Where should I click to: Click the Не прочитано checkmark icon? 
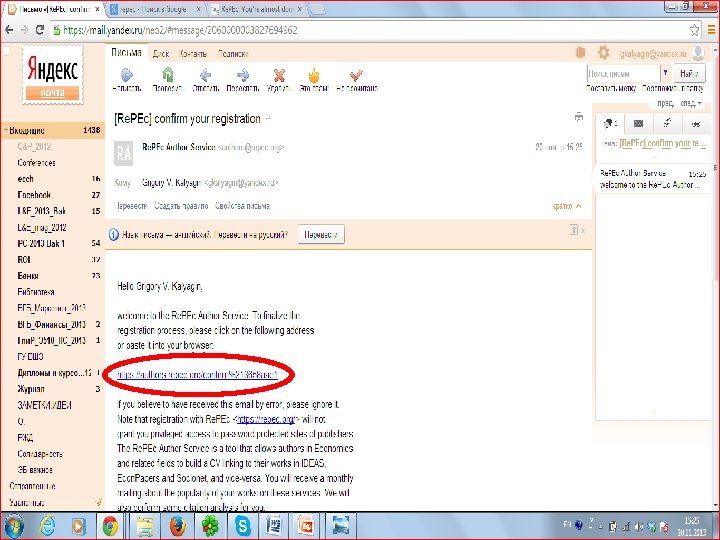356,74
